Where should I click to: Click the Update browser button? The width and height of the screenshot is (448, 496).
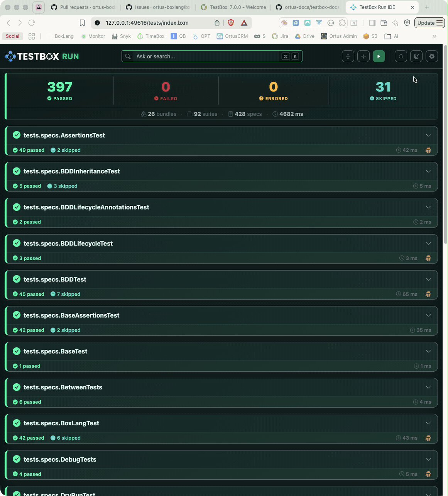point(426,23)
